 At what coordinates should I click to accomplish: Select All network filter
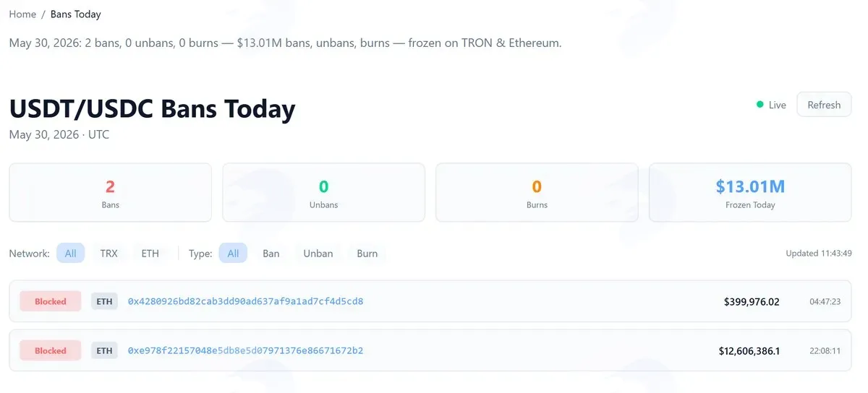(x=71, y=254)
